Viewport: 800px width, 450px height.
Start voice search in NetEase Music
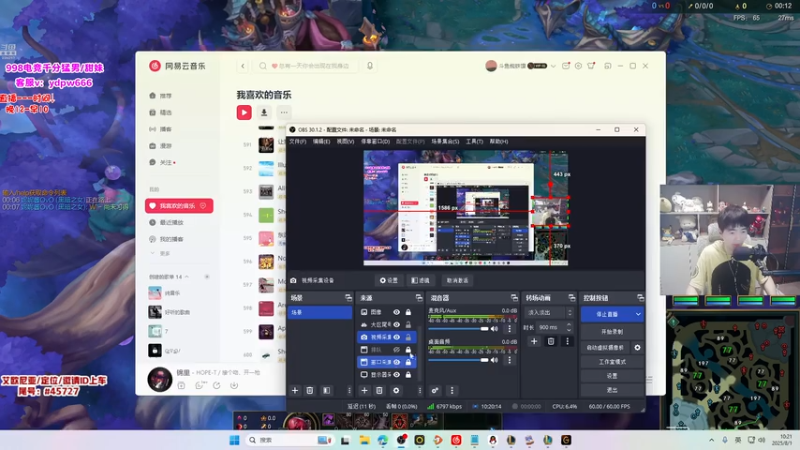(x=370, y=66)
